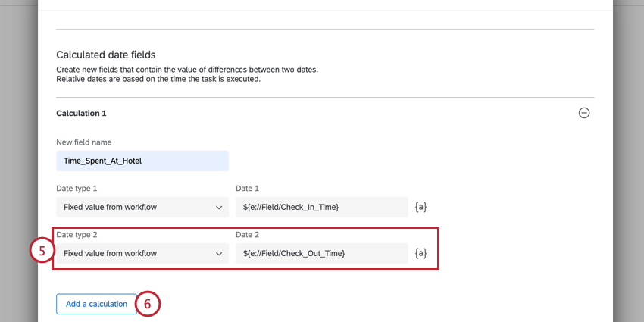Click the numbered step 6 callout marker
The width and height of the screenshot is (644, 322).
pos(148,304)
